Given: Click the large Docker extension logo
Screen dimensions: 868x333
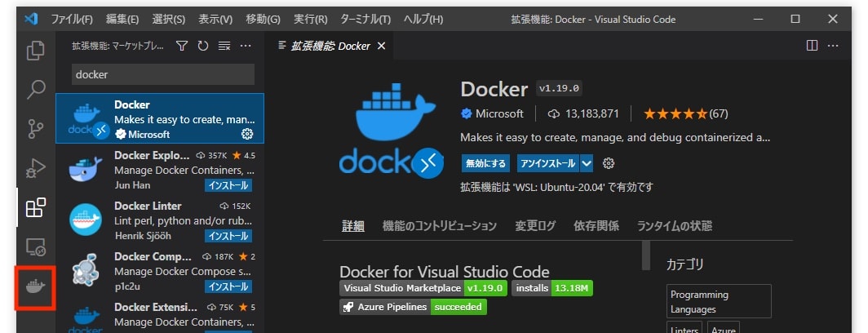Looking at the screenshot, I should (392, 131).
